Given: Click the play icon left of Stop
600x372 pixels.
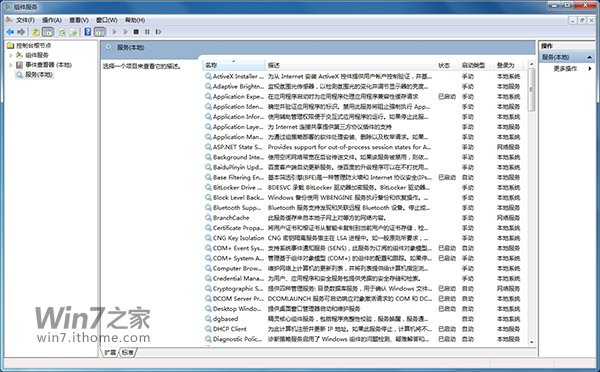Looking at the screenshot, I should point(125,32).
